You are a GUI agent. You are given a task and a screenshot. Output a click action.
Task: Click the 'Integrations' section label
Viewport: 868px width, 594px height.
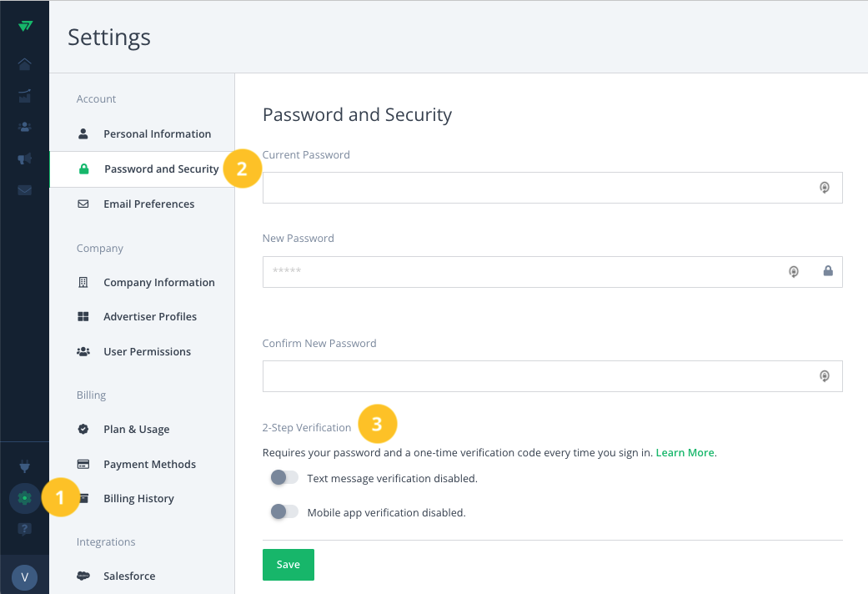pyautogui.click(x=106, y=542)
